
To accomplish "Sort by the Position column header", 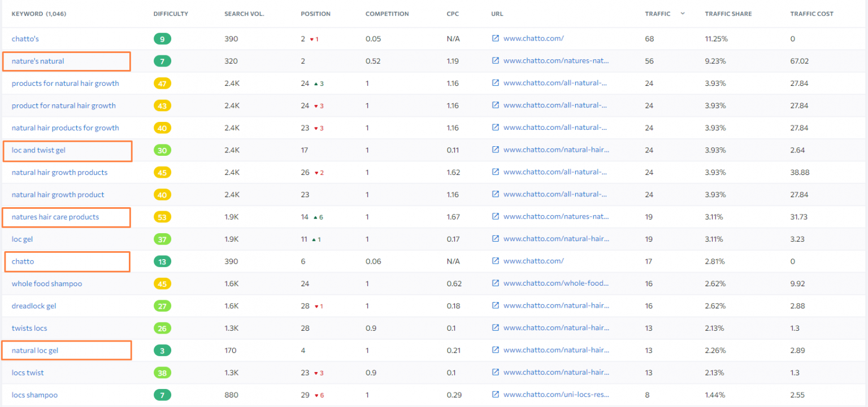I will coord(315,14).
